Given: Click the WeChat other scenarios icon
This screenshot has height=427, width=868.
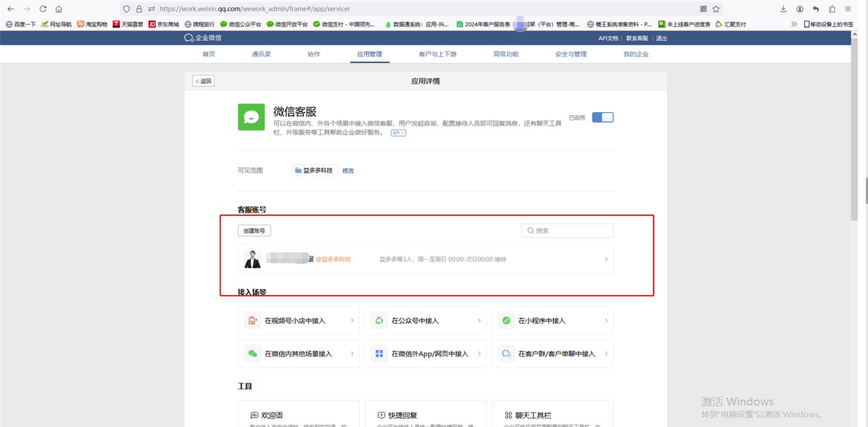Looking at the screenshot, I should click(x=252, y=354).
